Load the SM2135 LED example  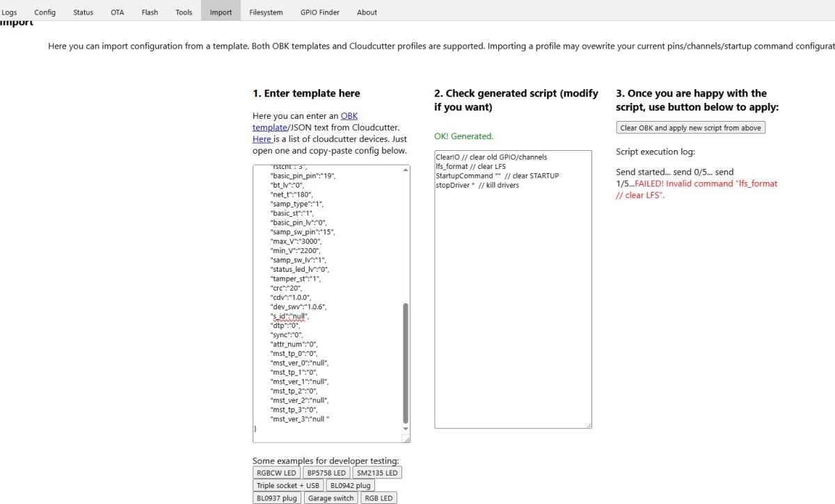coord(377,473)
